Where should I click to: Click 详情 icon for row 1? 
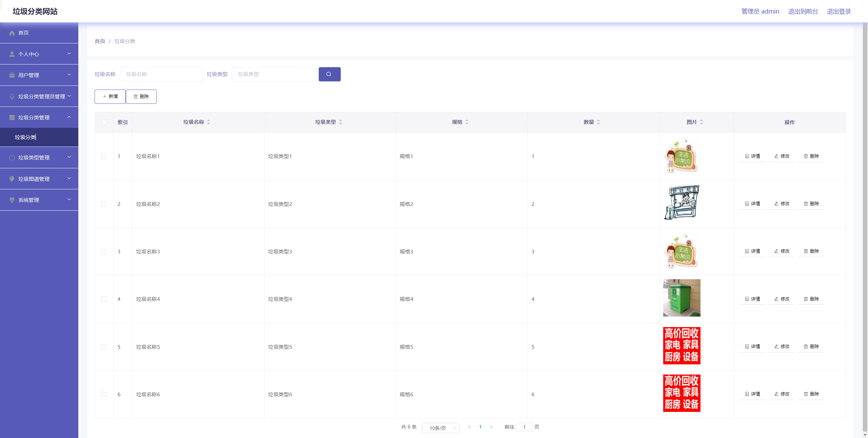pyautogui.click(x=747, y=156)
